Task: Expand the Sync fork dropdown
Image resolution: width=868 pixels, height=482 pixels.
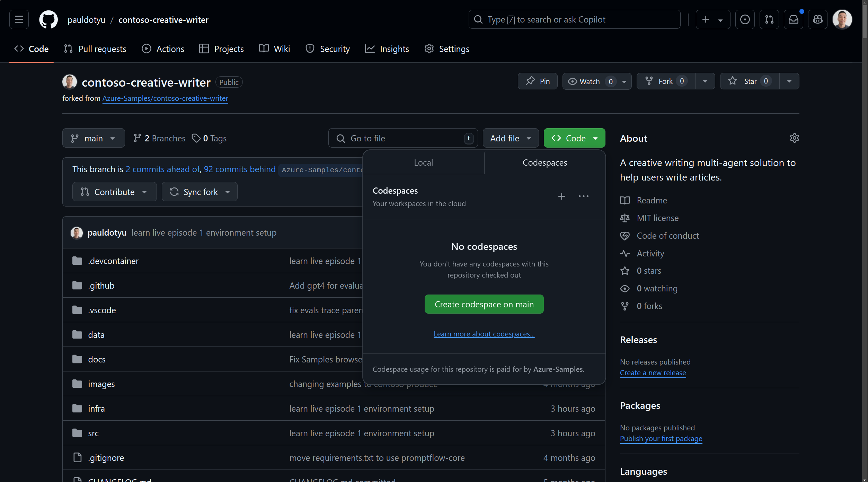Action: click(x=200, y=192)
